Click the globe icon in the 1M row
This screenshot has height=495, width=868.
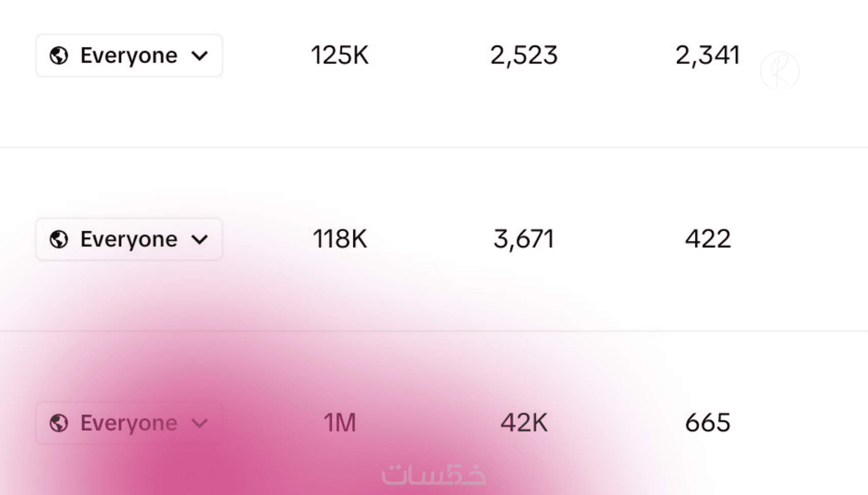pyautogui.click(x=59, y=423)
